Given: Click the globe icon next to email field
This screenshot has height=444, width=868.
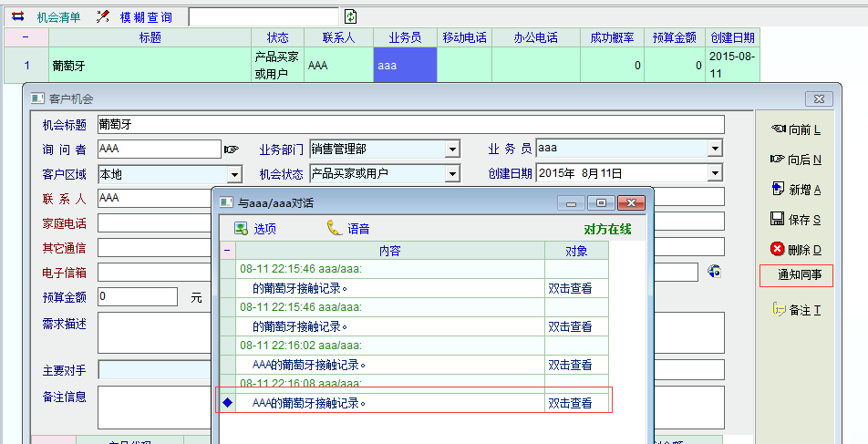Looking at the screenshot, I should (715, 271).
